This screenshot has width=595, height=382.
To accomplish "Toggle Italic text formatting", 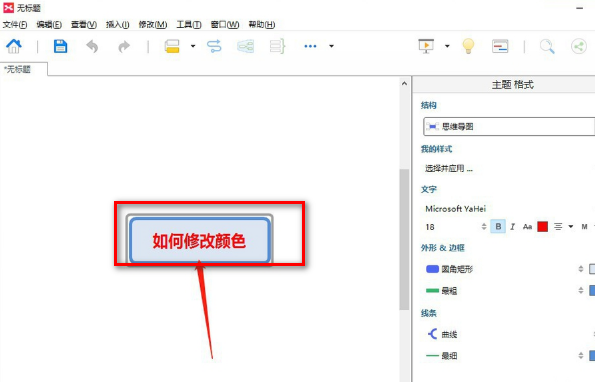I will point(513,227).
